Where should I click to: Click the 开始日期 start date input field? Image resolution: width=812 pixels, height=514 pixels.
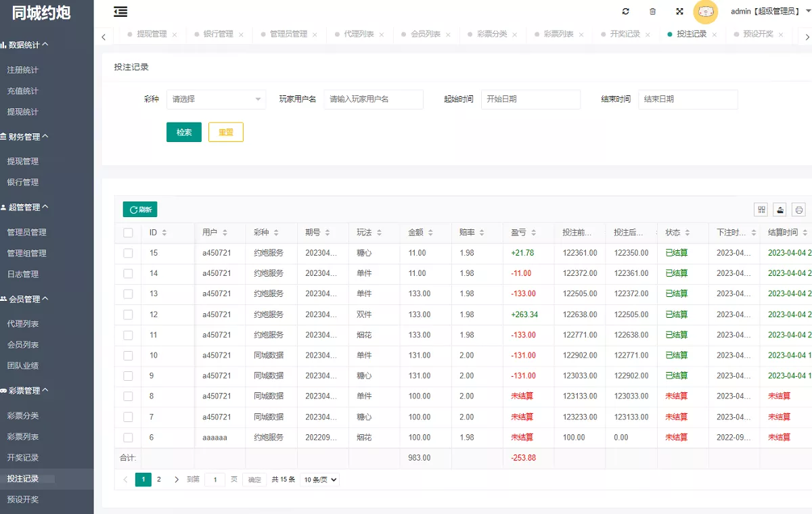click(x=531, y=99)
